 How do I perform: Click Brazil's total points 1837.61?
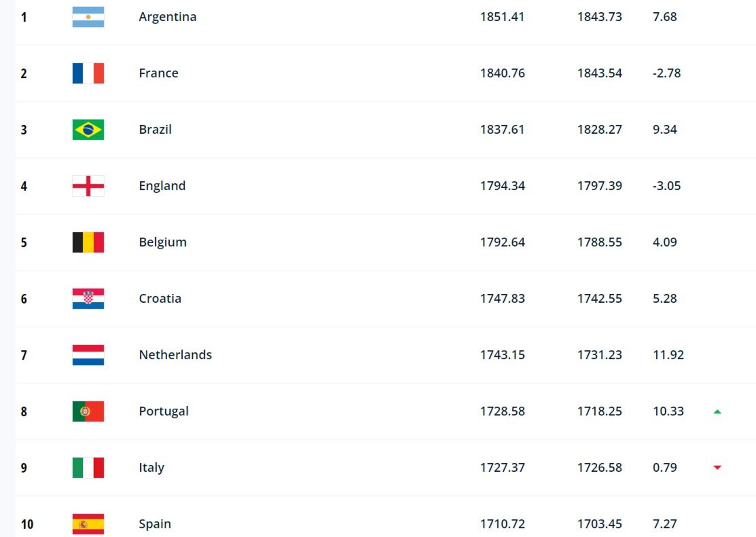(502, 129)
